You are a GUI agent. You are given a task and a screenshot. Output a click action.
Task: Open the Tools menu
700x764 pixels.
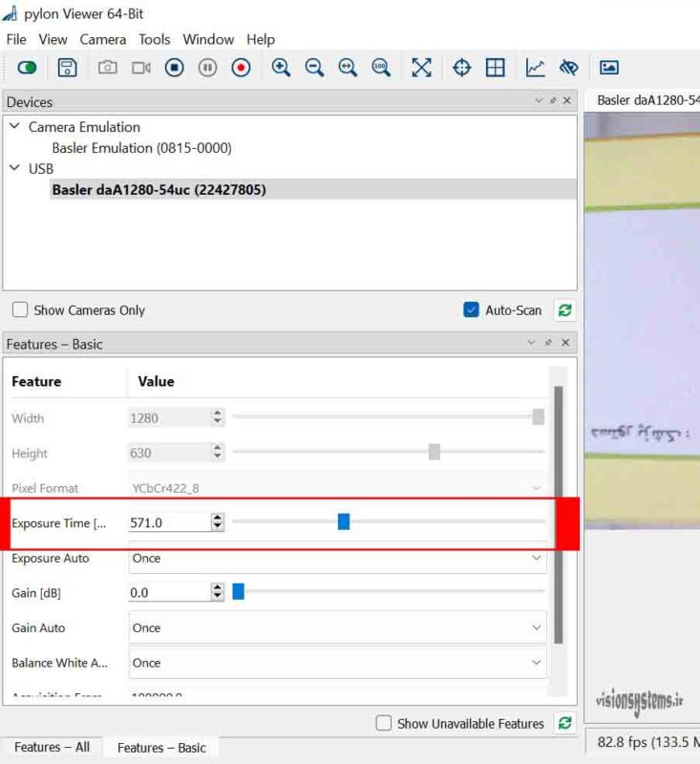[x=155, y=39]
